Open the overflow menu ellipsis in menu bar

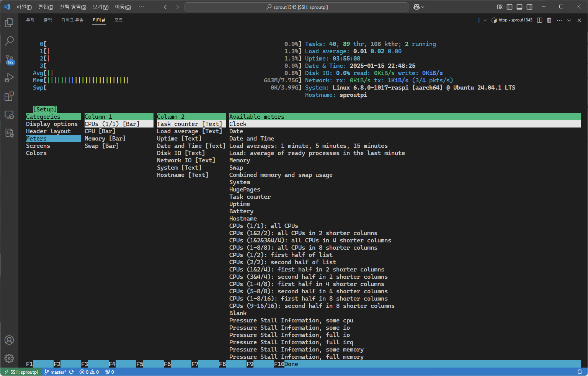(142, 7)
